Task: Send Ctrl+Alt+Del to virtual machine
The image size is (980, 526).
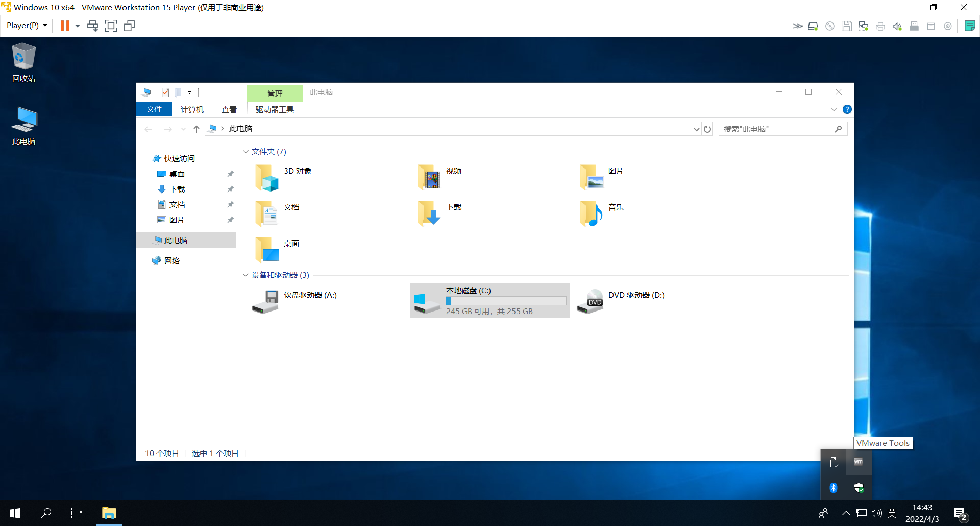Action: [92, 26]
